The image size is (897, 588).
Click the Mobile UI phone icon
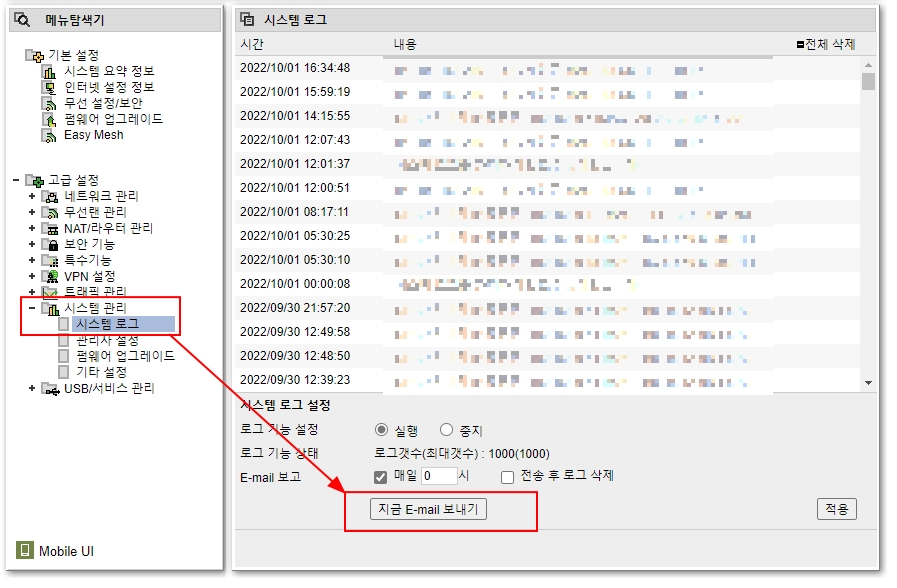coord(24,550)
